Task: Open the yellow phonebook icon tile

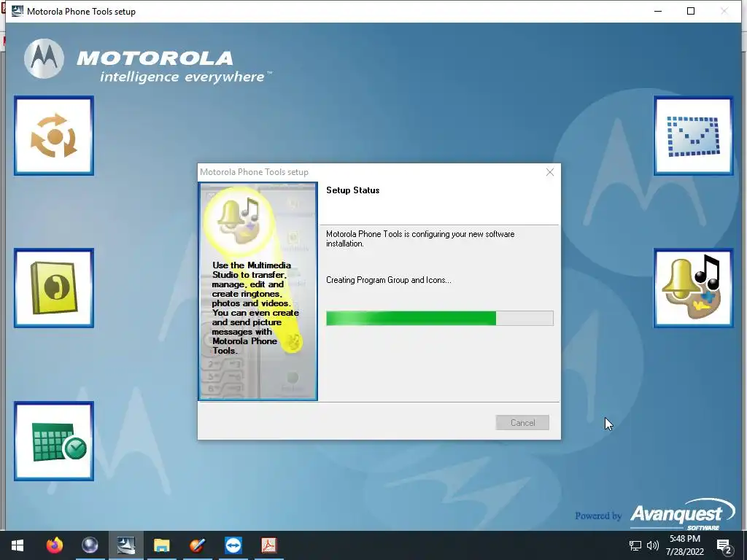Action: coord(54,288)
